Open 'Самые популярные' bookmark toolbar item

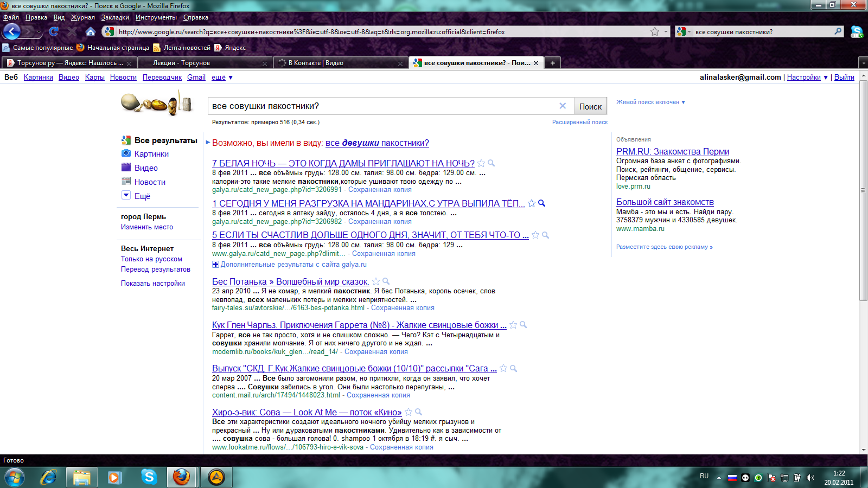pyautogui.click(x=38, y=48)
